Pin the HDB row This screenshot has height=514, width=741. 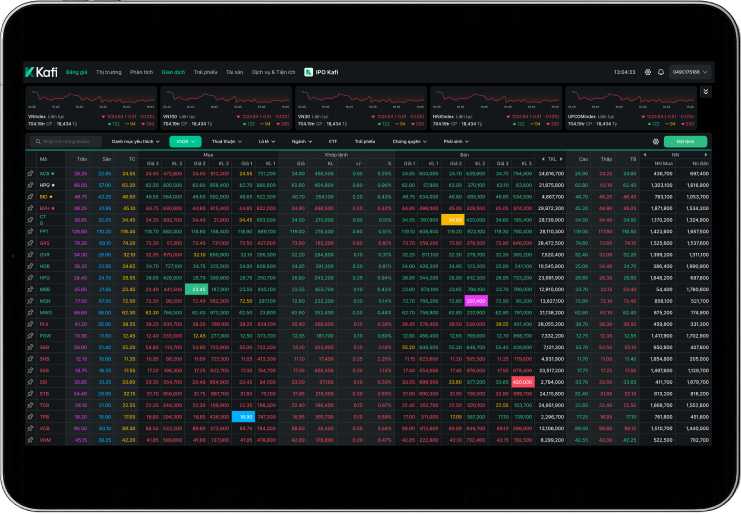[x=31, y=266]
